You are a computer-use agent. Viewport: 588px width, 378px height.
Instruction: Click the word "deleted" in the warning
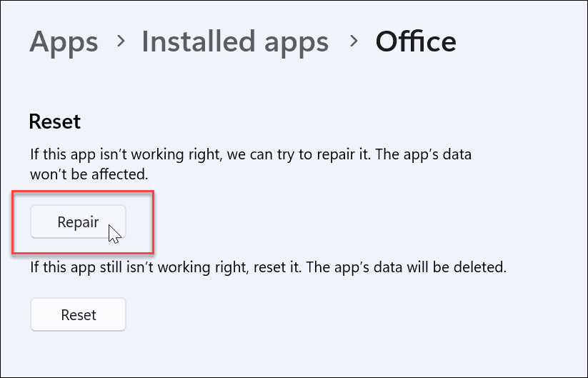coord(485,269)
